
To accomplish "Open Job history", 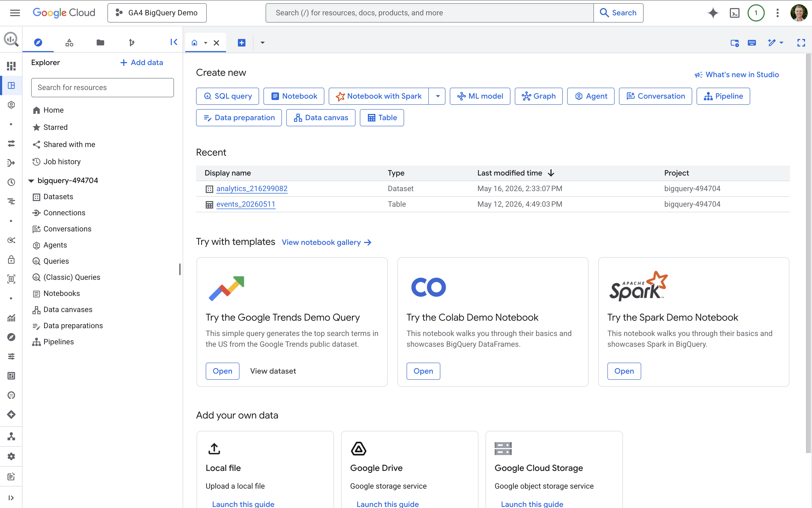I will pyautogui.click(x=62, y=161).
